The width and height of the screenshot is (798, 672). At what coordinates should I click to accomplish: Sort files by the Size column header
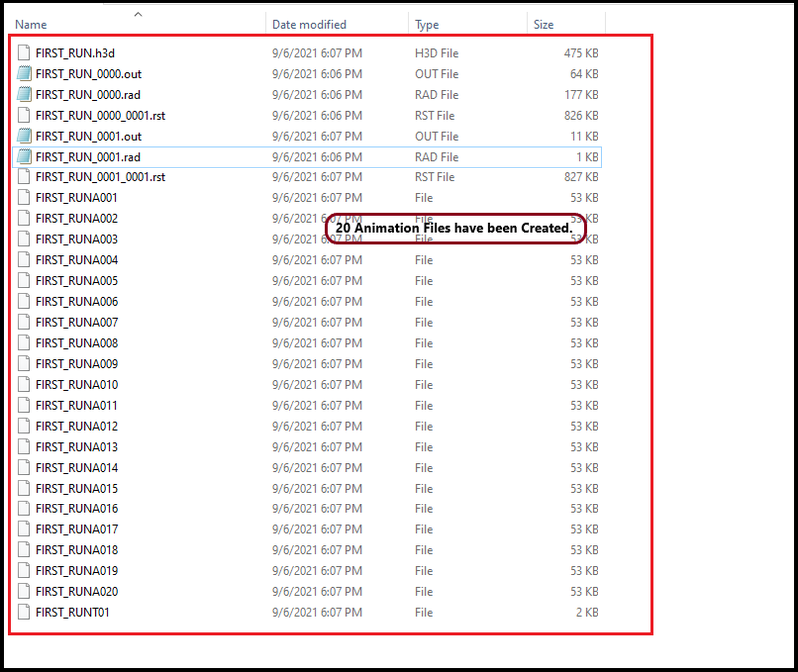point(543,24)
